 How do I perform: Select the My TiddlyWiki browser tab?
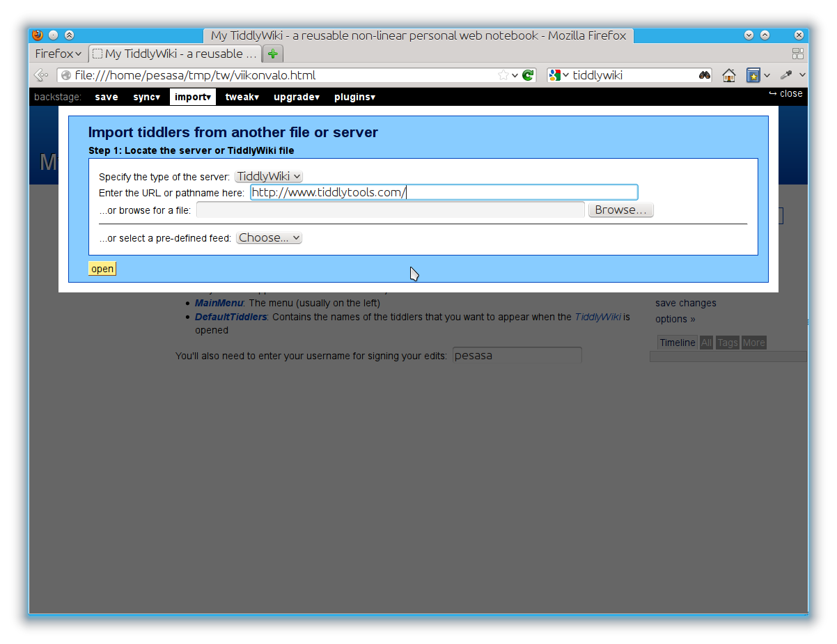click(175, 54)
